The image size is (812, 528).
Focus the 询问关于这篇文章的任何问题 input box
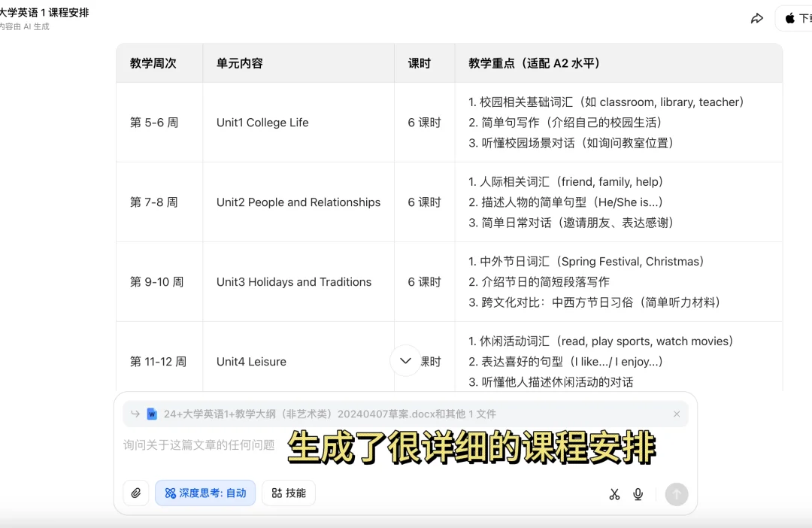200,445
